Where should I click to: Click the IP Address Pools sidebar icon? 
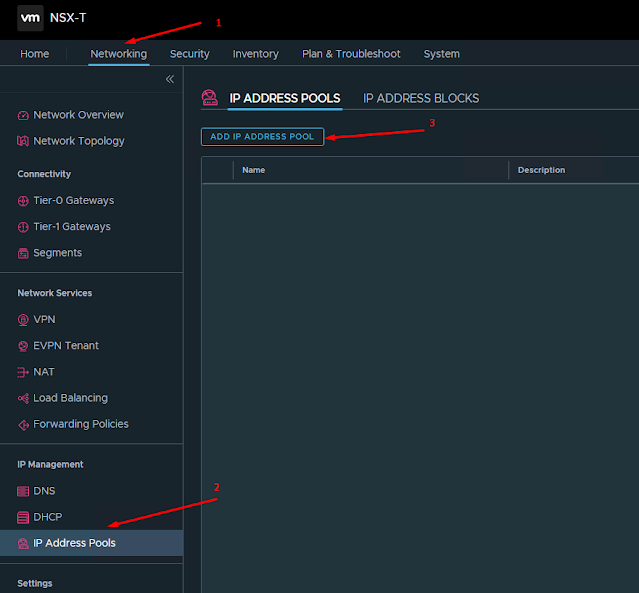click(23, 543)
